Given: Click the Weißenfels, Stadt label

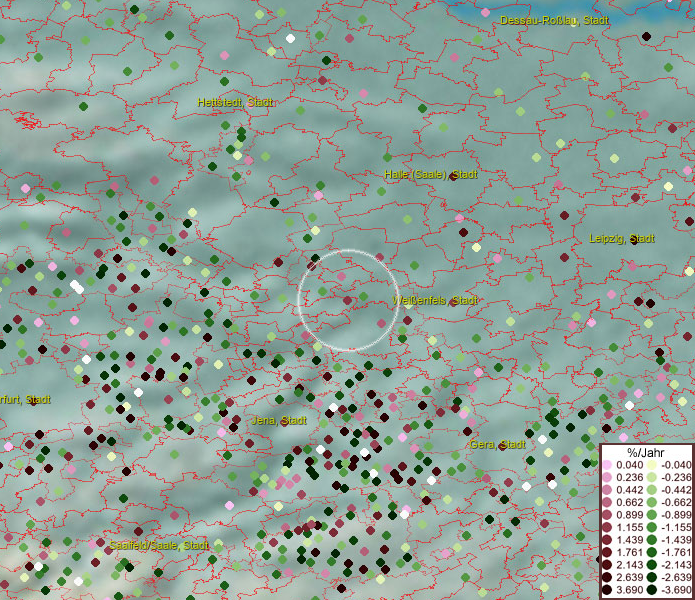Looking at the screenshot, I should click(x=435, y=300).
